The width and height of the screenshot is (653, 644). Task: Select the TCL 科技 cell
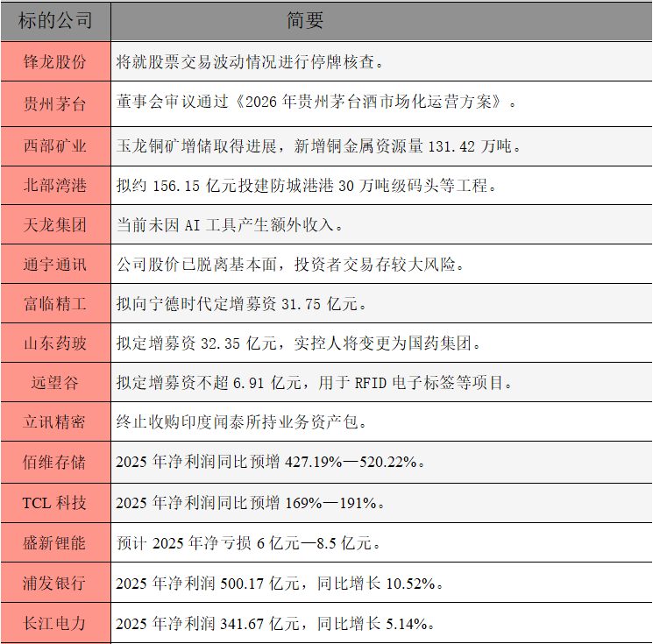click(x=55, y=503)
